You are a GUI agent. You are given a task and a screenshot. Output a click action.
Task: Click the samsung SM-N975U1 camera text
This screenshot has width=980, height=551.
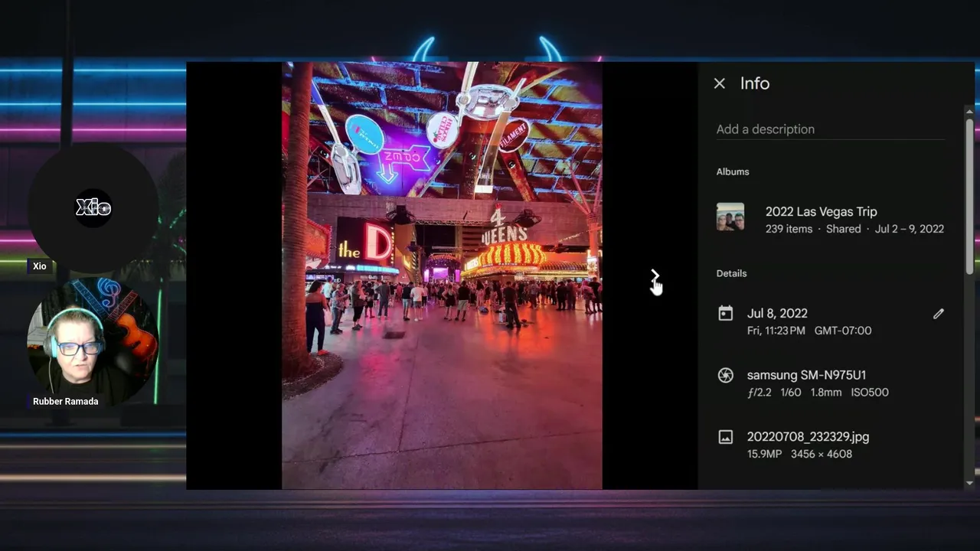point(806,375)
